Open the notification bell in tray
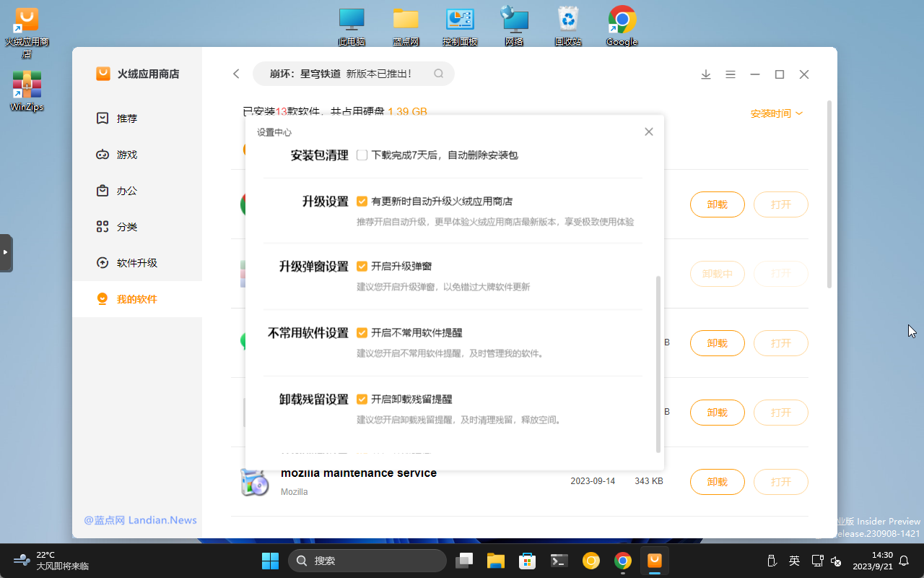The width and height of the screenshot is (924, 578). (904, 561)
